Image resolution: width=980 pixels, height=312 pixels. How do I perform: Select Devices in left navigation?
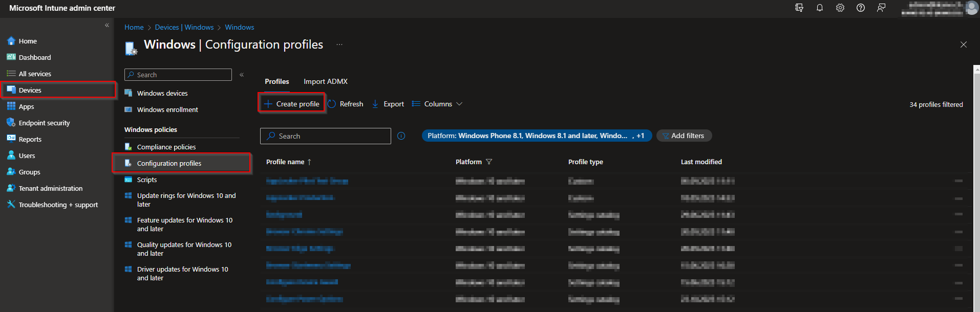(57, 90)
